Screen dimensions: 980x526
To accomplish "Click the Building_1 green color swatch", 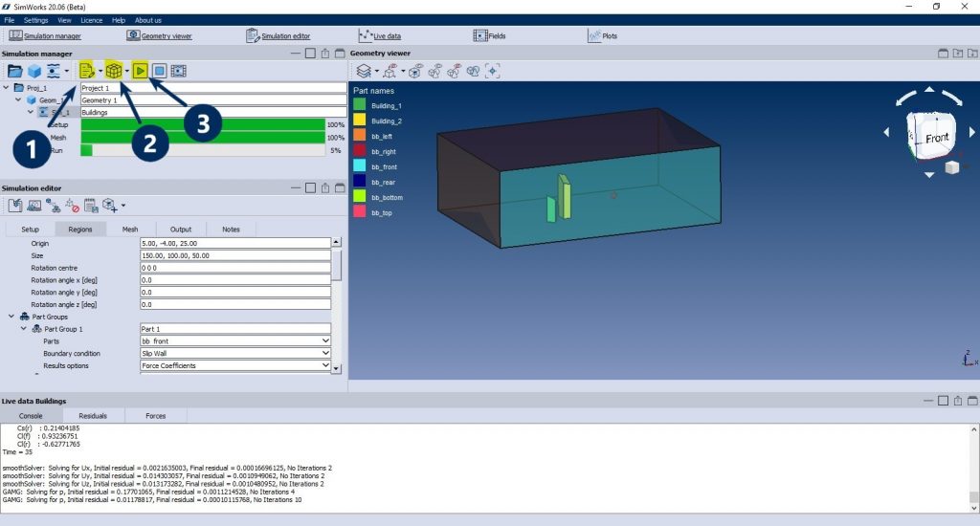I will pos(360,105).
